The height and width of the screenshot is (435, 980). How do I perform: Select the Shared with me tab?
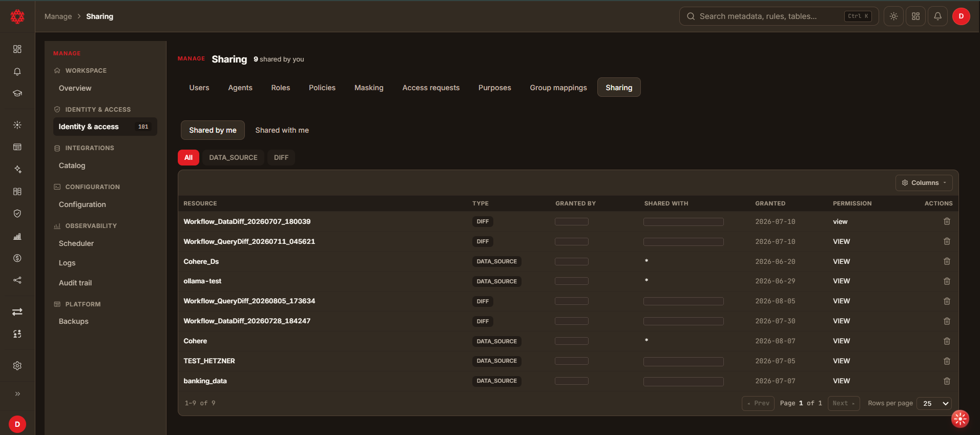(282, 130)
